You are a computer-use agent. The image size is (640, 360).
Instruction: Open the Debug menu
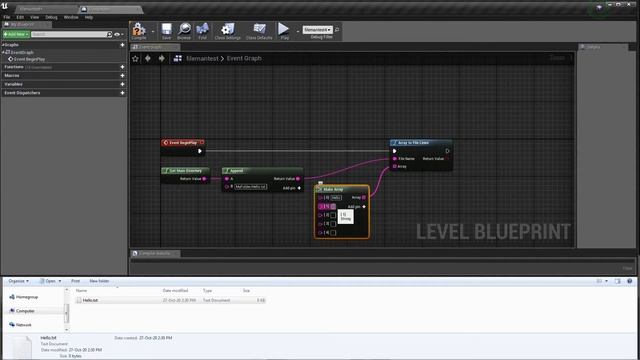[x=51, y=17]
